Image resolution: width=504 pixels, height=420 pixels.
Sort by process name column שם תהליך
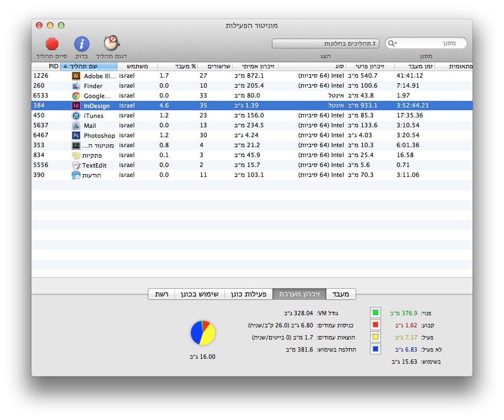point(89,66)
